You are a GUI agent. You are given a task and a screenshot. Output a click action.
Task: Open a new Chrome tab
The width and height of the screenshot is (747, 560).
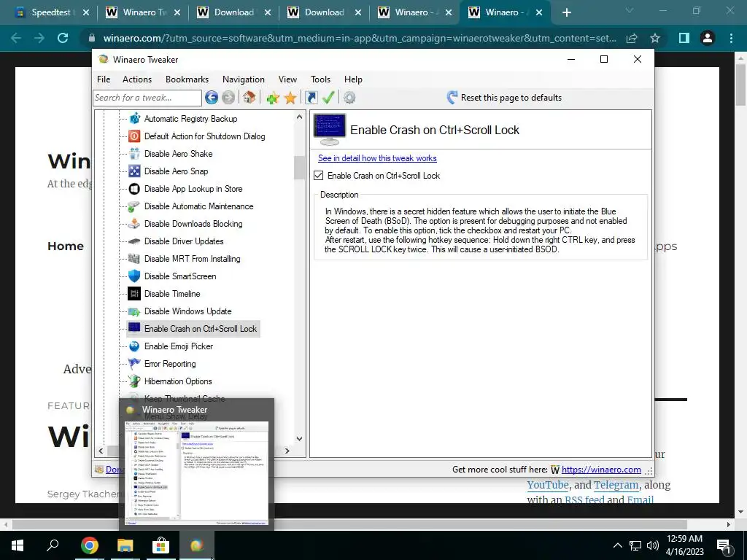(x=566, y=12)
